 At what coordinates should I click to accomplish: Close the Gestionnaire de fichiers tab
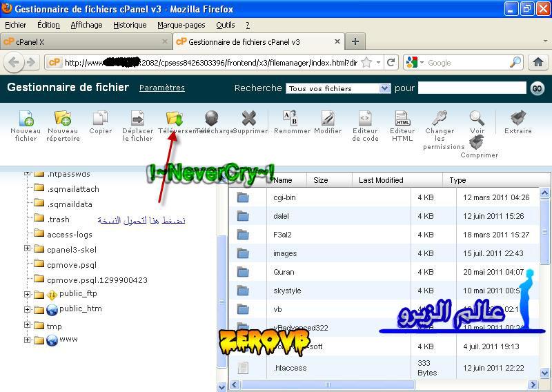[x=337, y=41]
